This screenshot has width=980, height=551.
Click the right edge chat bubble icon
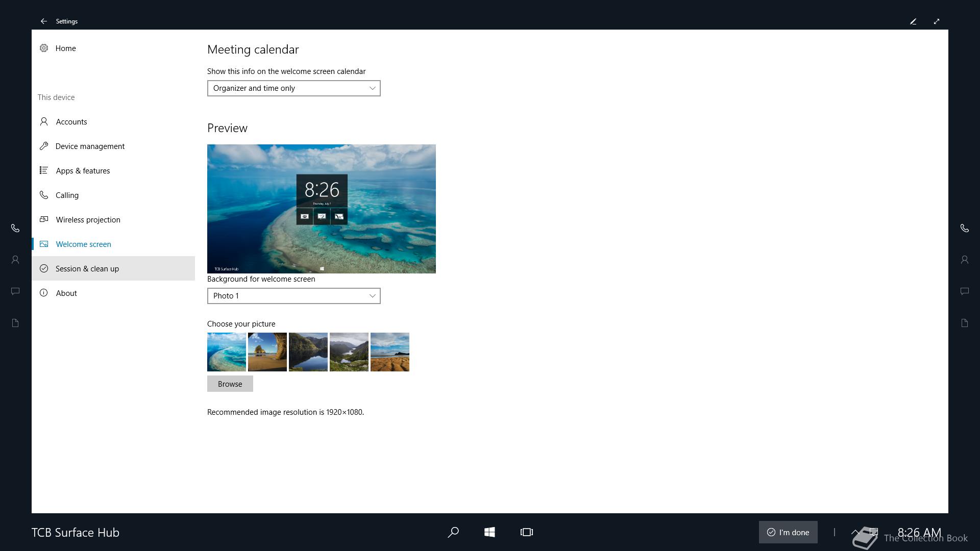pos(965,291)
